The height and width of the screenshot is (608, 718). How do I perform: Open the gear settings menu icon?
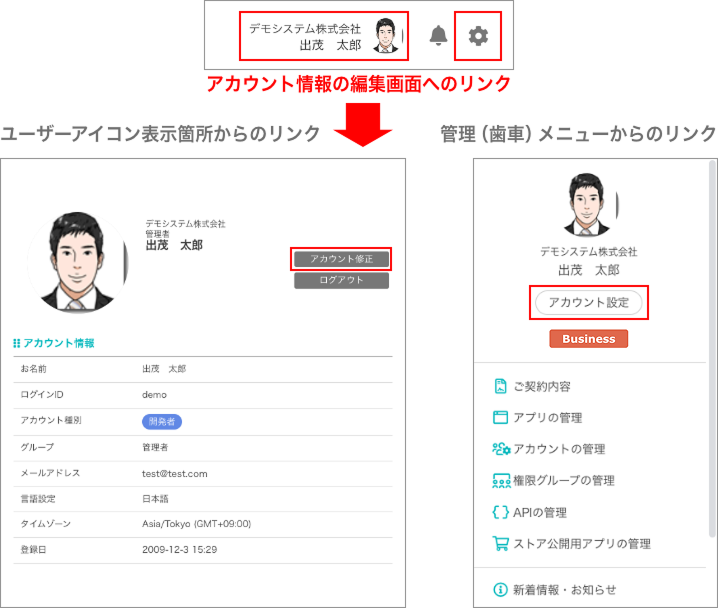[x=478, y=36]
